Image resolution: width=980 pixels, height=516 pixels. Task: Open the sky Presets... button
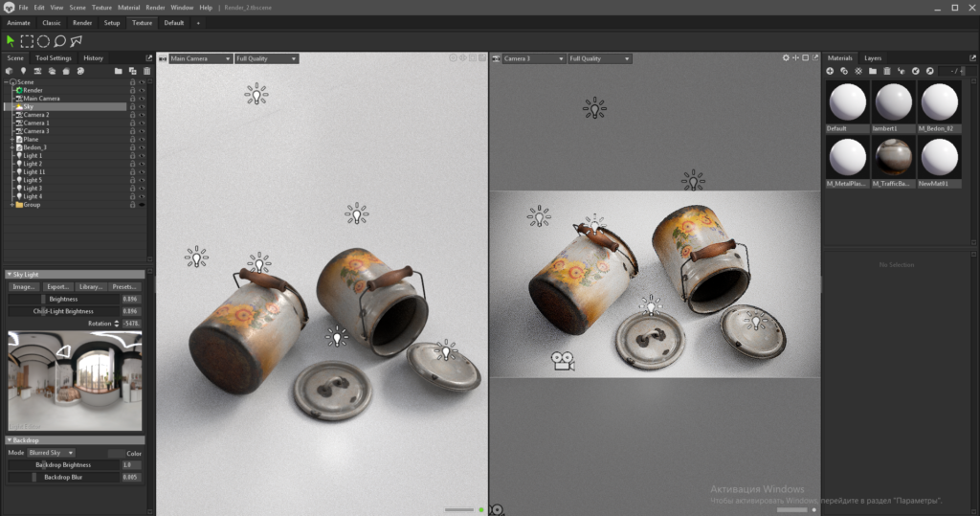click(124, 287)
